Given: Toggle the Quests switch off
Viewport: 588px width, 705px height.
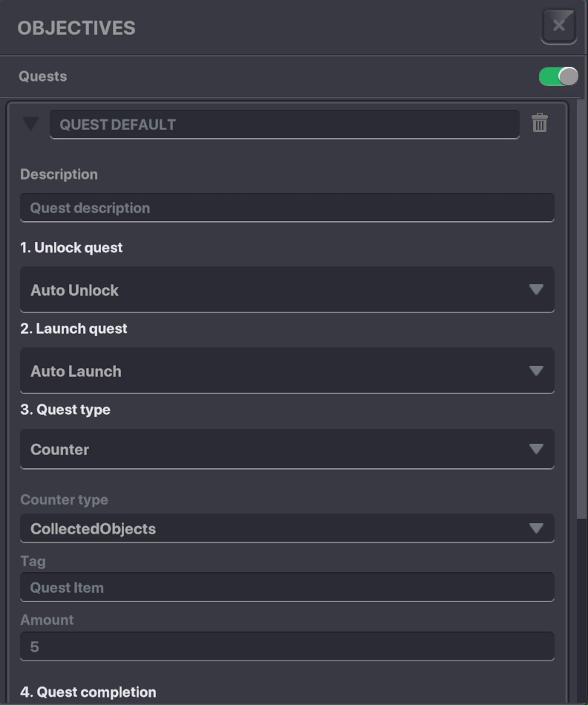Looking at the screenshot, I should tap(558, 76).
